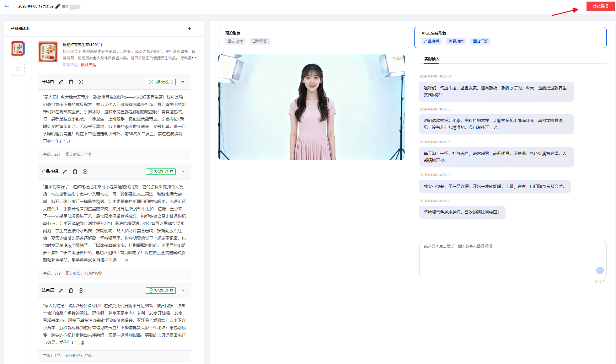Play the 开场白 video preview
616x364 pixels.
click(81, 82)
